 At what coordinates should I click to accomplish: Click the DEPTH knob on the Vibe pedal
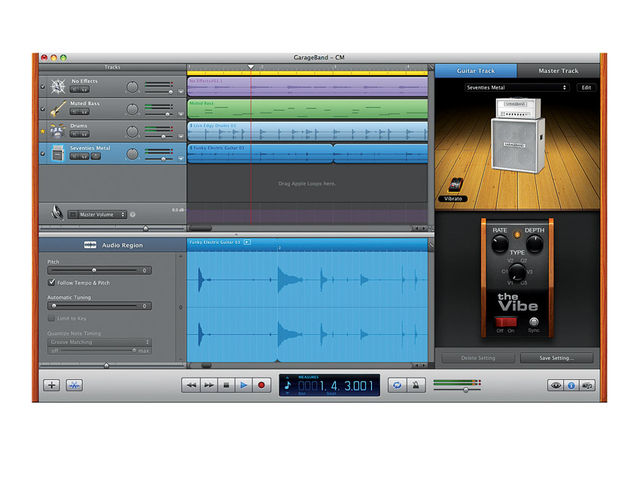tap(534, 244)
